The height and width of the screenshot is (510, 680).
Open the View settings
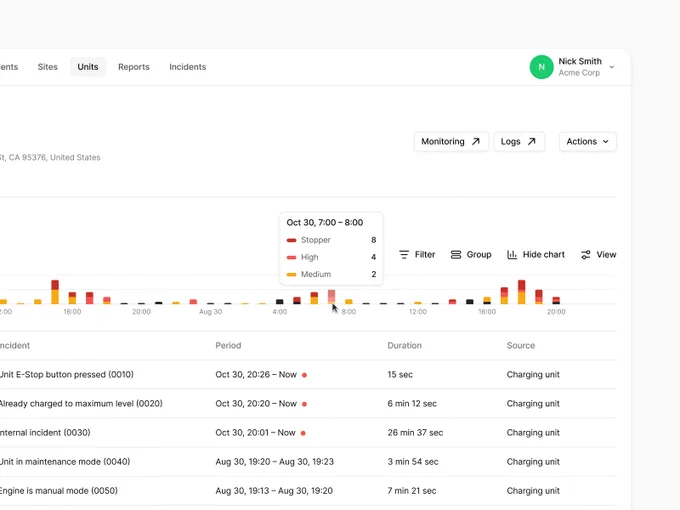point(598,255)
